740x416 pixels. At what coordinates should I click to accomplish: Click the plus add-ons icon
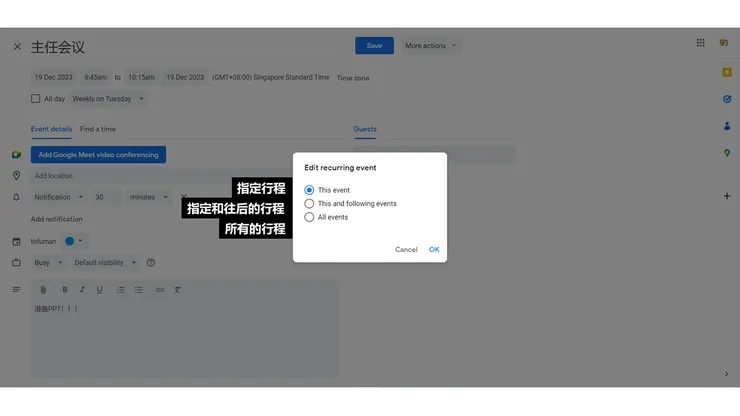pos(727,196)
